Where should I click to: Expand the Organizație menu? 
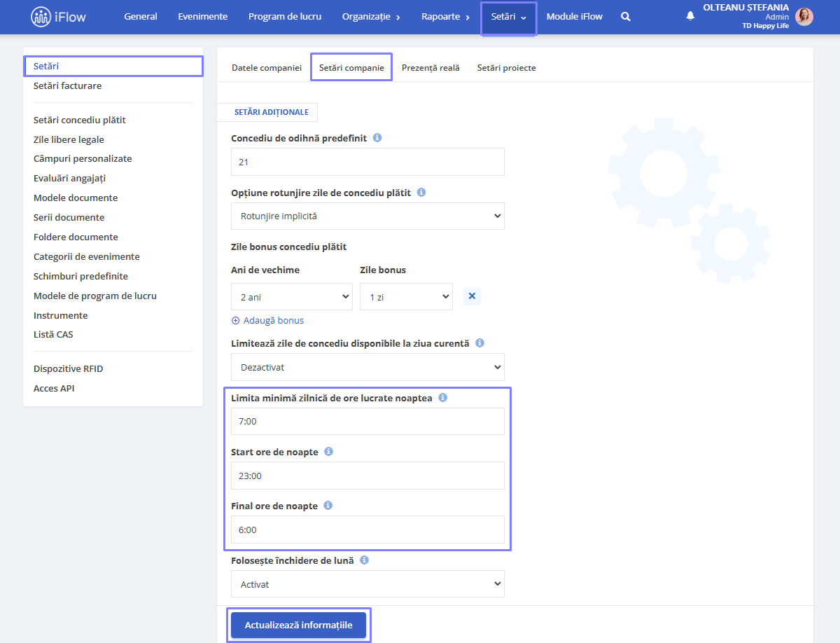(371, 17)
